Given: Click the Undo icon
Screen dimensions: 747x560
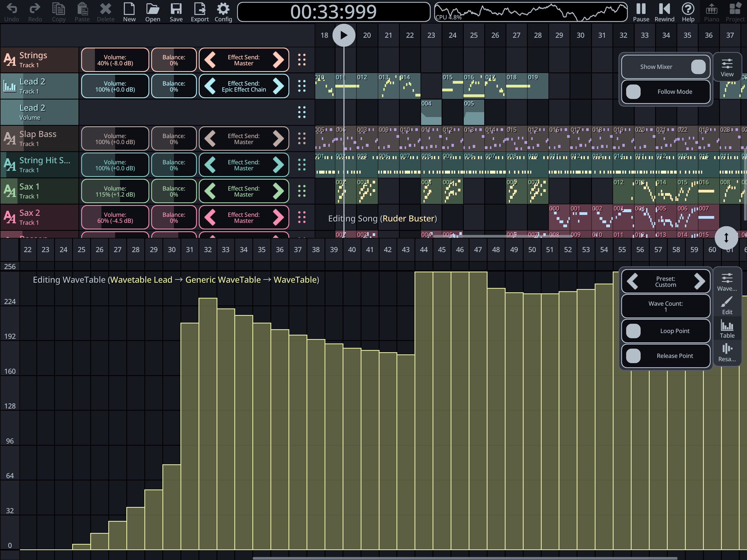Looking at the screenshot, I should coord(11,12).
